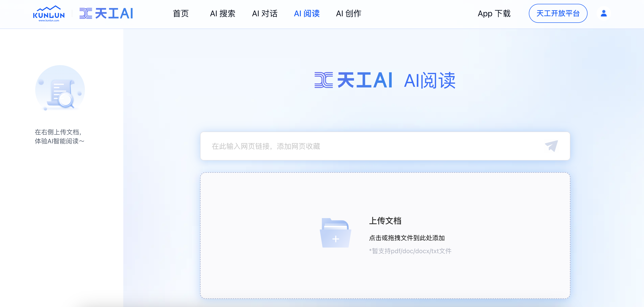The width and height of the screenshot is (644, 307).
Task: Click supported file formats hint text
Action: [x=410, y=251]
